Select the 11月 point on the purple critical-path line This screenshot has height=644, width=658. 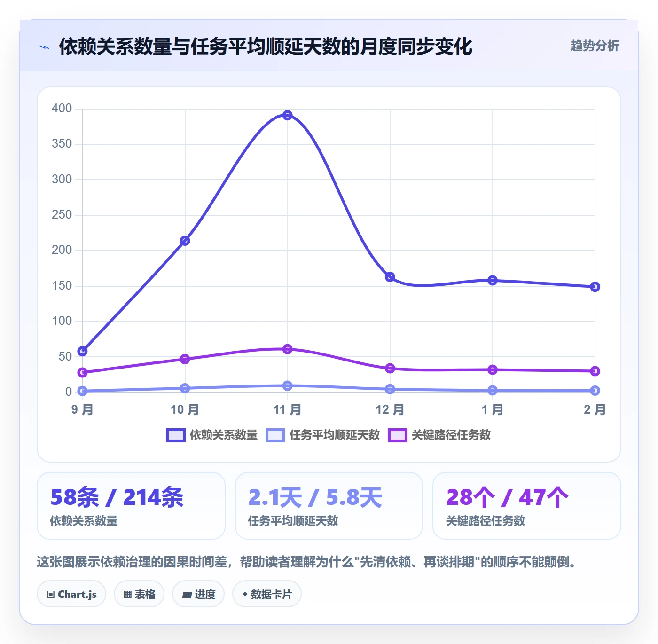pyautogui.click(x=288, y=349)
